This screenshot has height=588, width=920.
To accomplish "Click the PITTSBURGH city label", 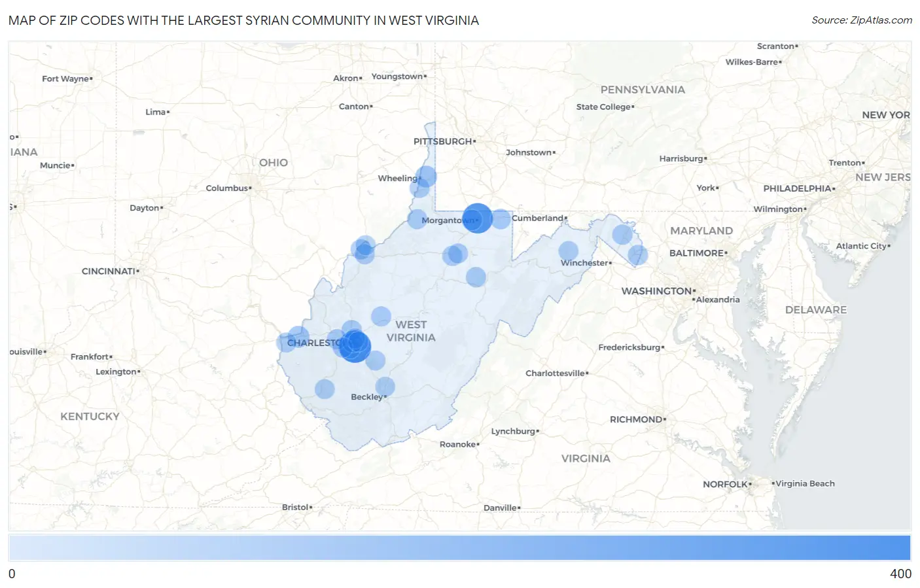I will 443,141.
